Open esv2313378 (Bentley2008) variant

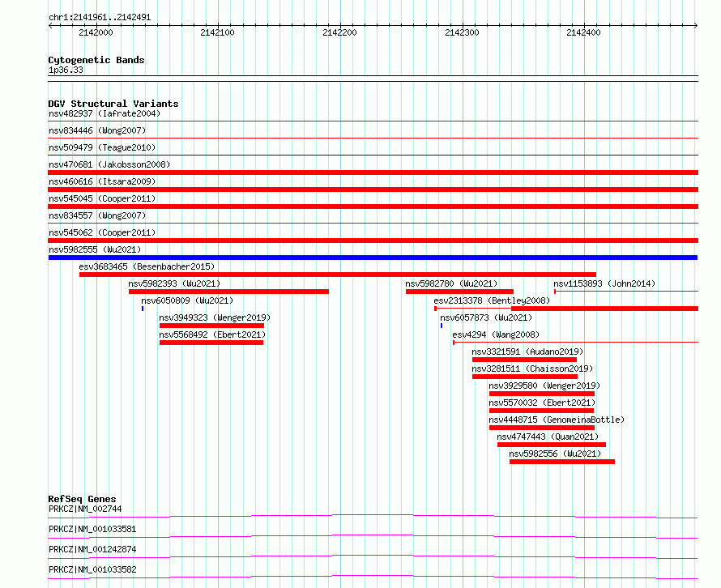[492, 300]
